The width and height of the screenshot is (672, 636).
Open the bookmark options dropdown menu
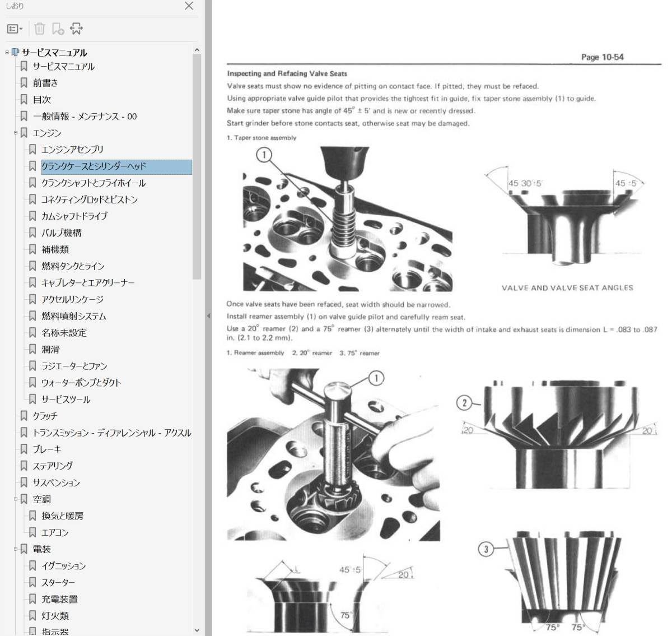(15, 29)
